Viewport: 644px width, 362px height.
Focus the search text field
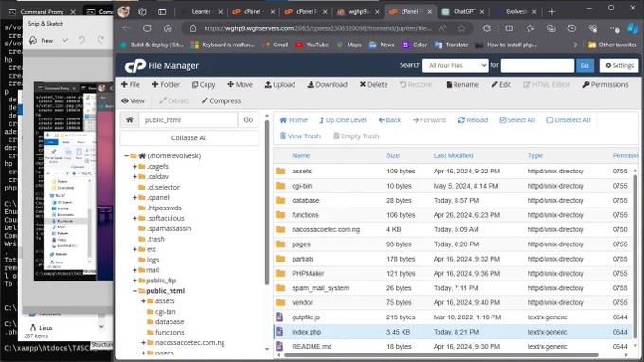coord(537,65)
